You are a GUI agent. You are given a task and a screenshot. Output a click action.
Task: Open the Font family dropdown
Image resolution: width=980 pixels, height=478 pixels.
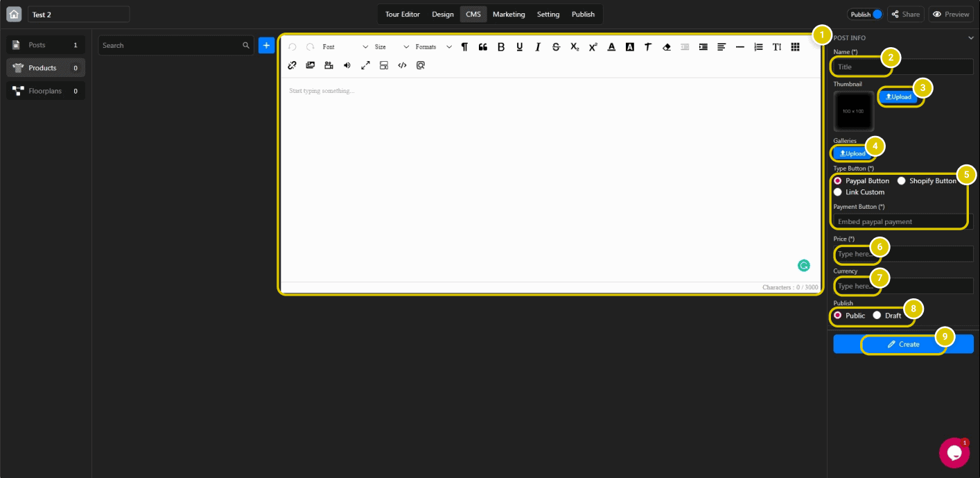(x=340, y=46)
